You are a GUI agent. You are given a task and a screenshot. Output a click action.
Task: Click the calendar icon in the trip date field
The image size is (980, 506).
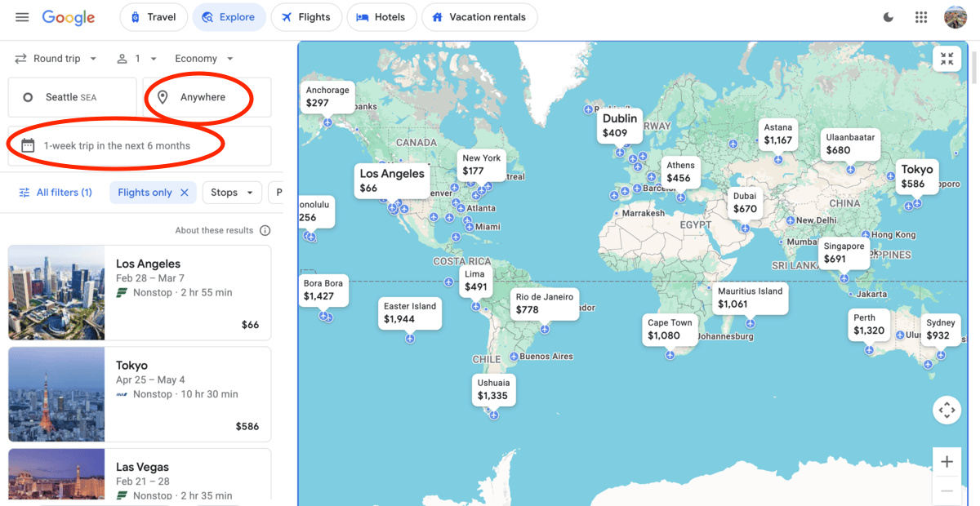coord(29,145)
